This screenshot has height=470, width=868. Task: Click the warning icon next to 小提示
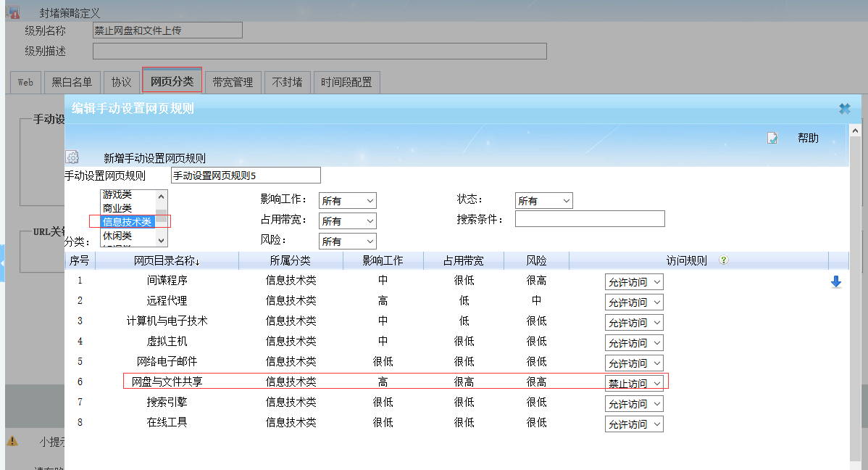[x=12, y=441]
